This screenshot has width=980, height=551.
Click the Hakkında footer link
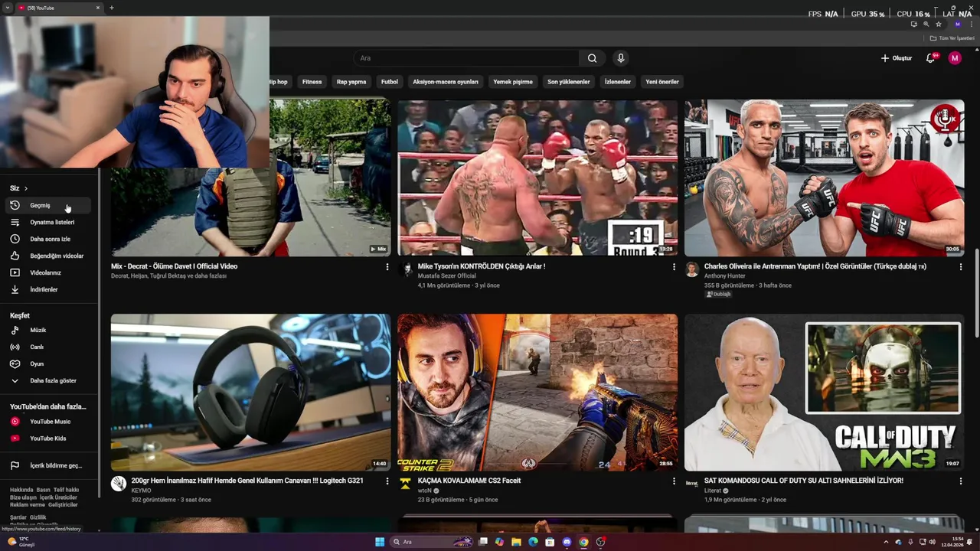[21, 490]
